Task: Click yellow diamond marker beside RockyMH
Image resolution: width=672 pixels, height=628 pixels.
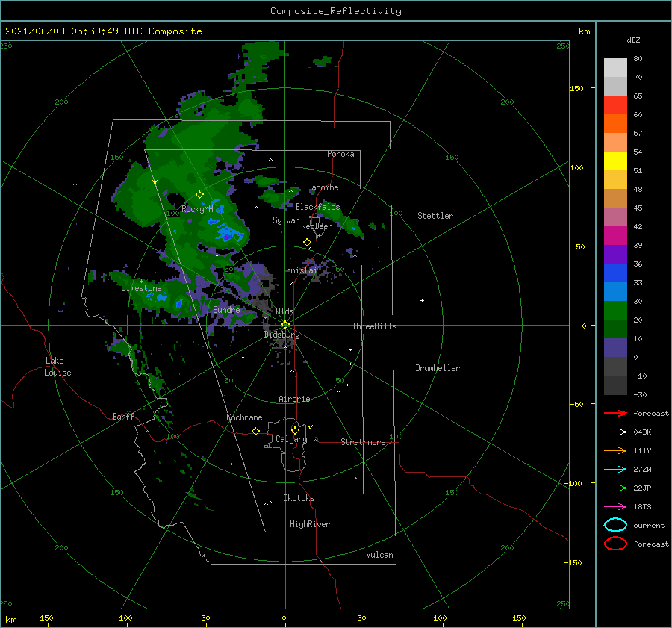Action: click(x=199, y=195)
